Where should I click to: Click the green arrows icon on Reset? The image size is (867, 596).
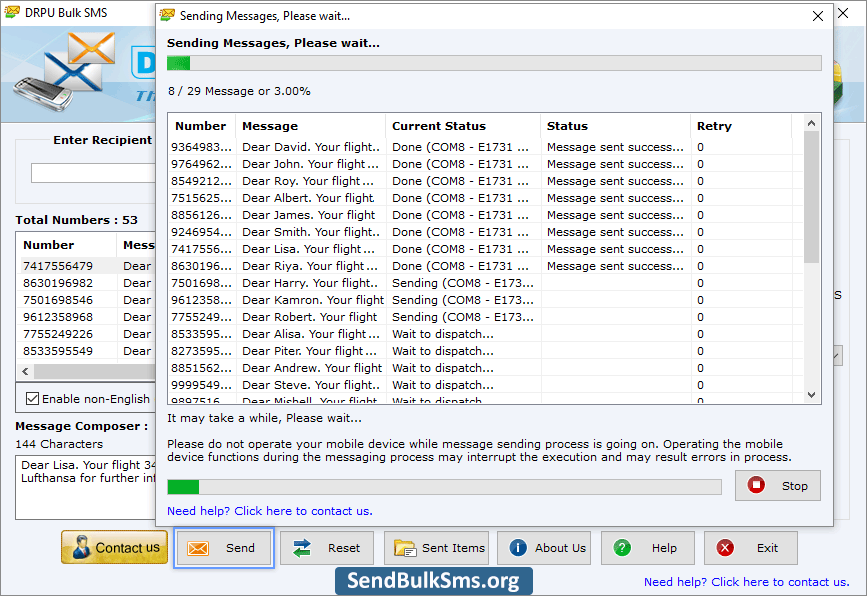(x=302, y=548)
